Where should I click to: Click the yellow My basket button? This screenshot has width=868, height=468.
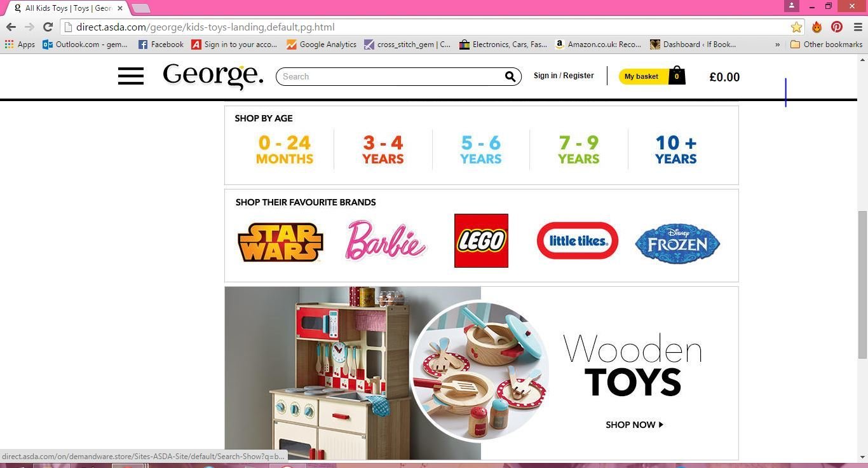(642, 76)
